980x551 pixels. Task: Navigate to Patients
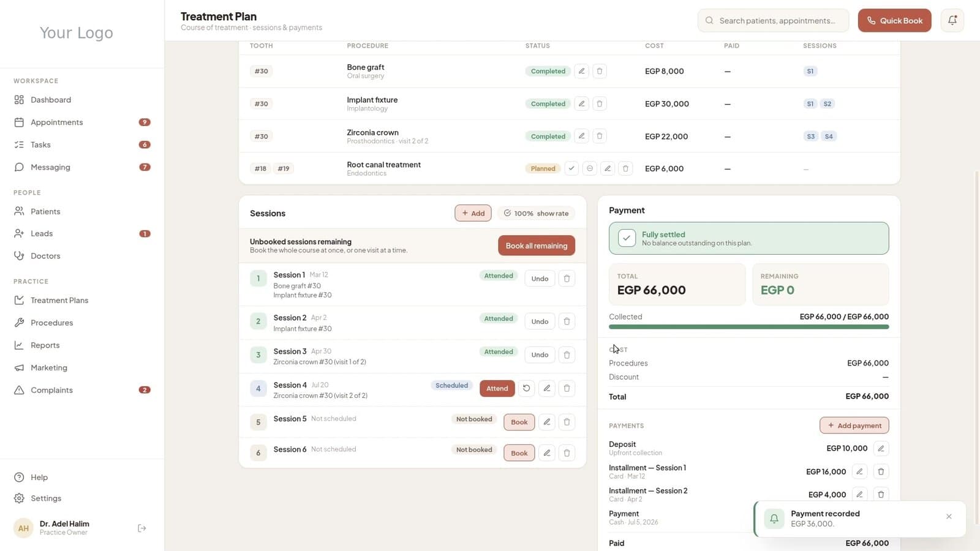[x=82, y=211]
